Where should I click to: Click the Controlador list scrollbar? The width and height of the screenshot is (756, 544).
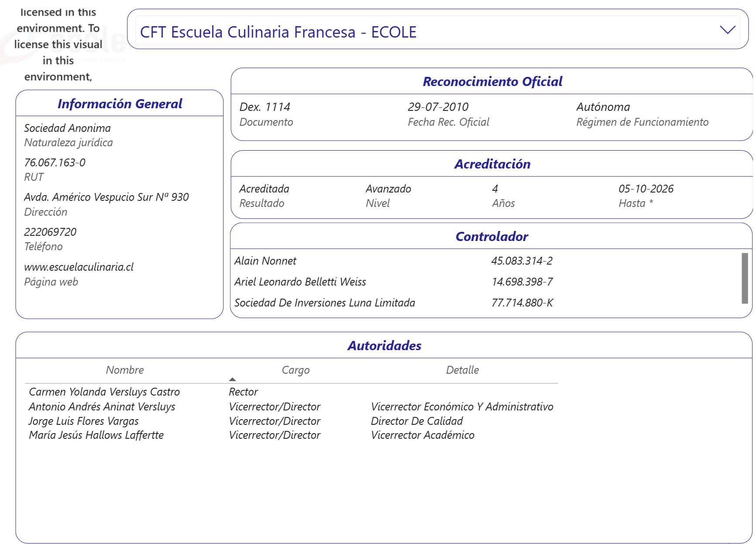click(745, 278)
